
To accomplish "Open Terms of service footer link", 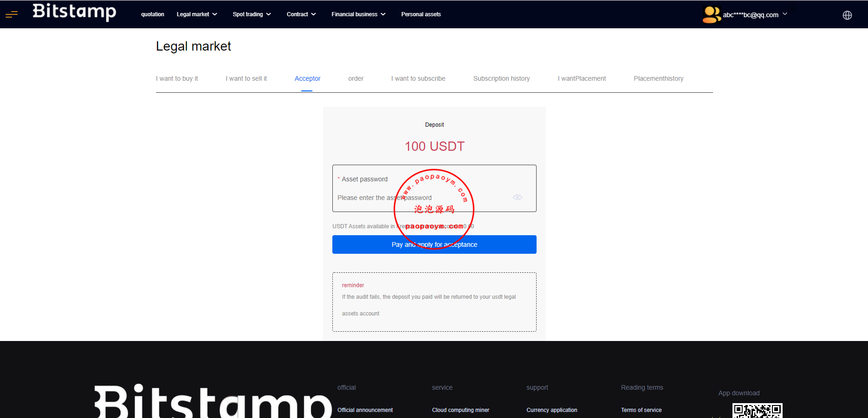I will [x=641, y=410].
